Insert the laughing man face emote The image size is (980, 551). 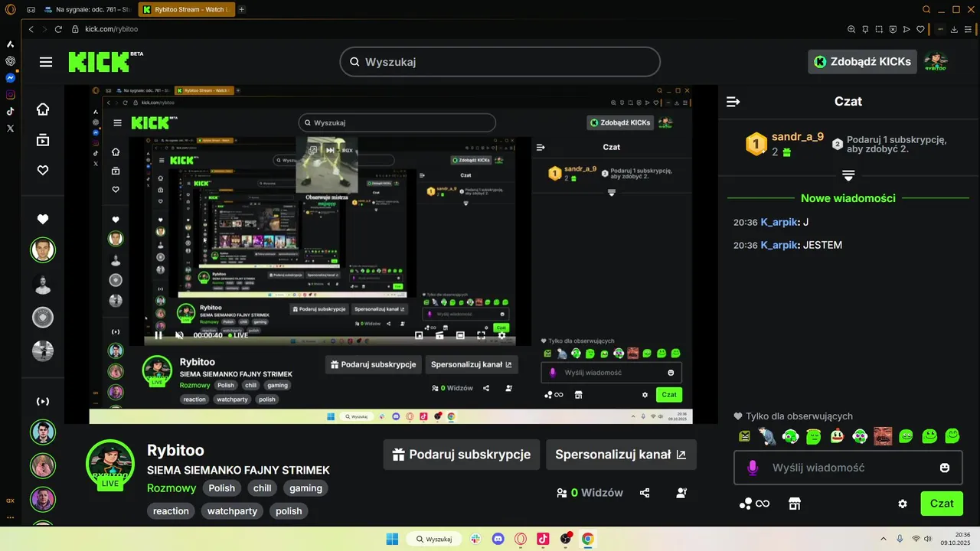[883, 436]
